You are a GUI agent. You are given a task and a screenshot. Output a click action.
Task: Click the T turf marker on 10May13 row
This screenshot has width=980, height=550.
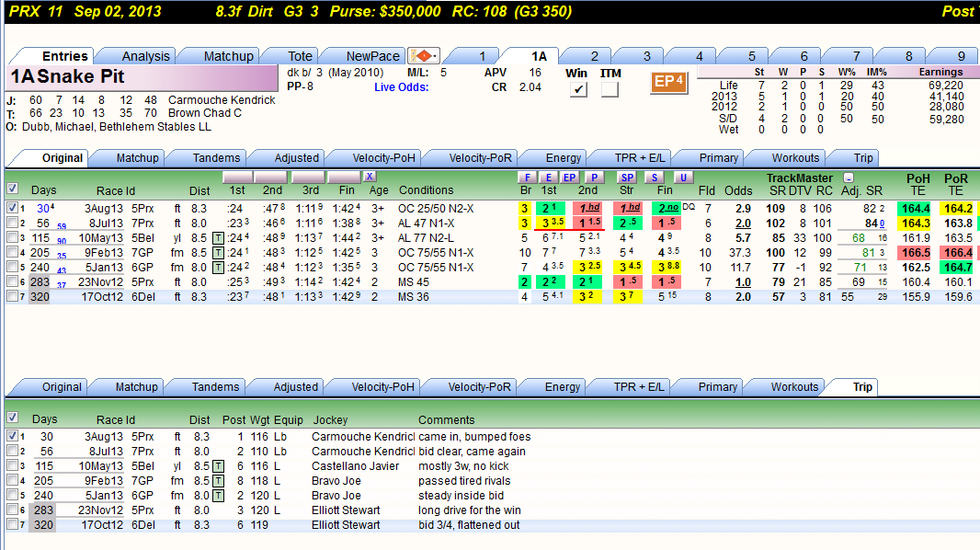tap(218, 238)
